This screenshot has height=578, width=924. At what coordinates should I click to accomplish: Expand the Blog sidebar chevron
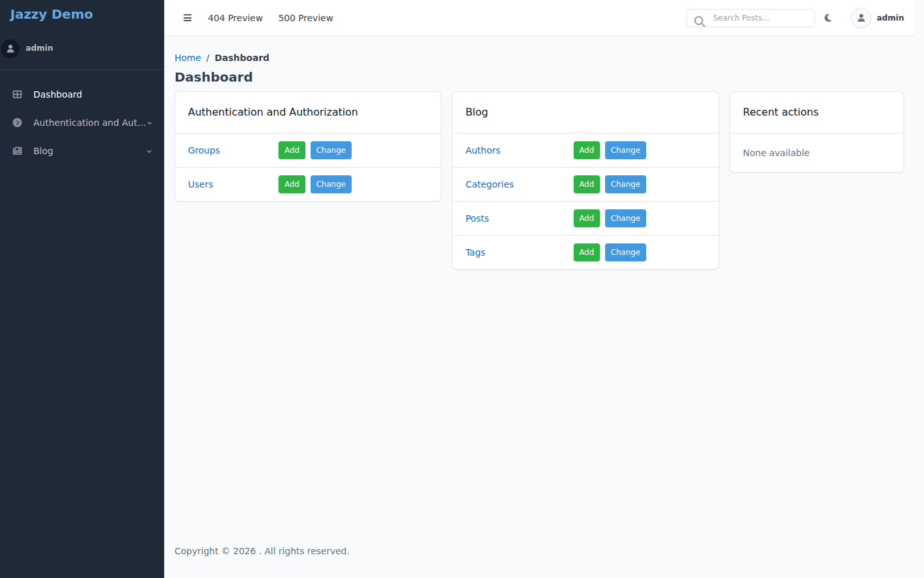(x=150, y=152)
